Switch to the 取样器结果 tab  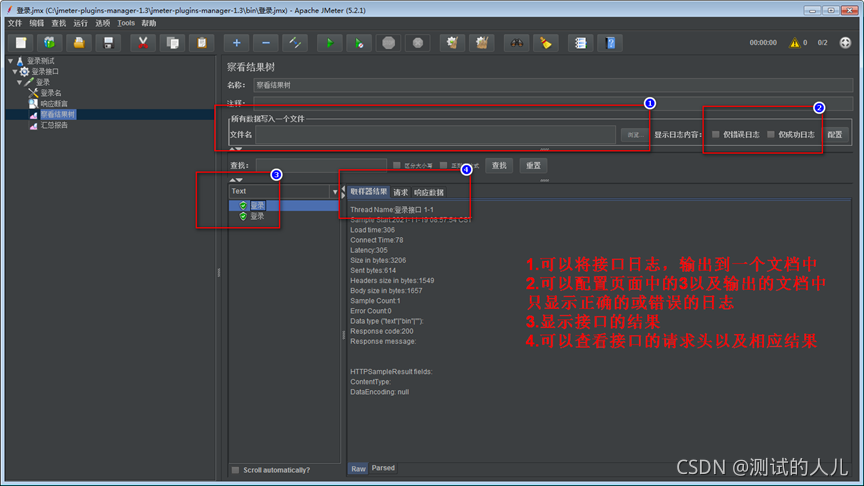click(x=369, y=192)
